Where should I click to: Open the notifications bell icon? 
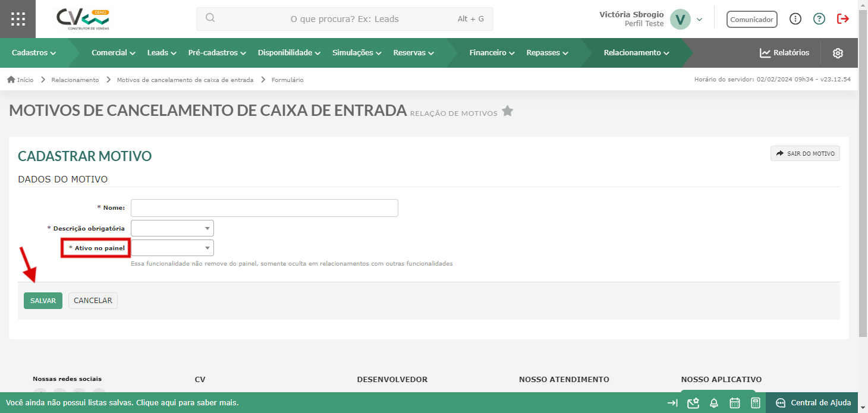coord(714,403)
